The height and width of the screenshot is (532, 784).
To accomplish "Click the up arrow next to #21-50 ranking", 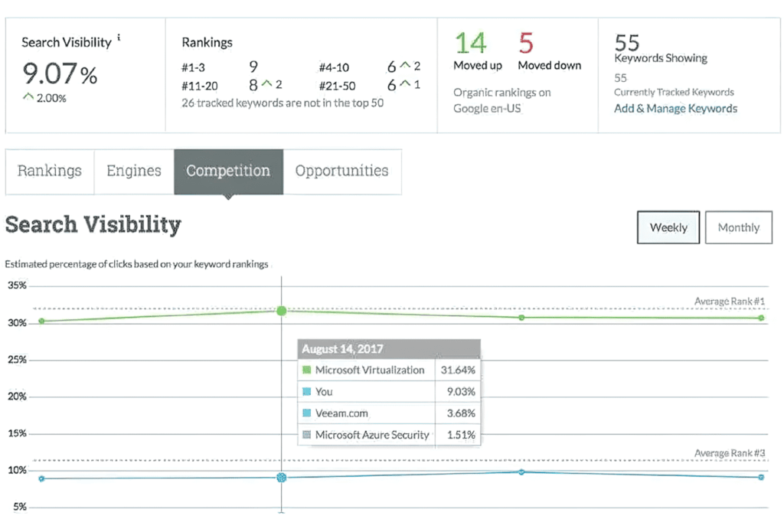I will pyautogui.click(x=406, y=83).
